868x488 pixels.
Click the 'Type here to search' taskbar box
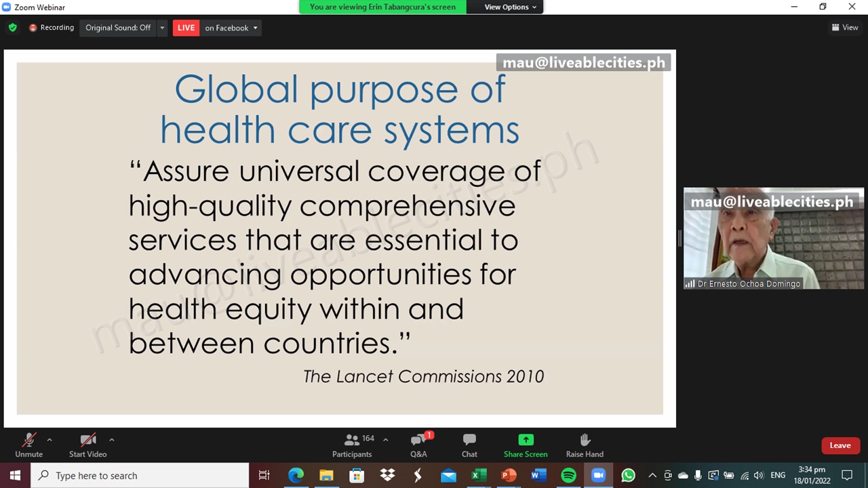(x=140, y=475)
